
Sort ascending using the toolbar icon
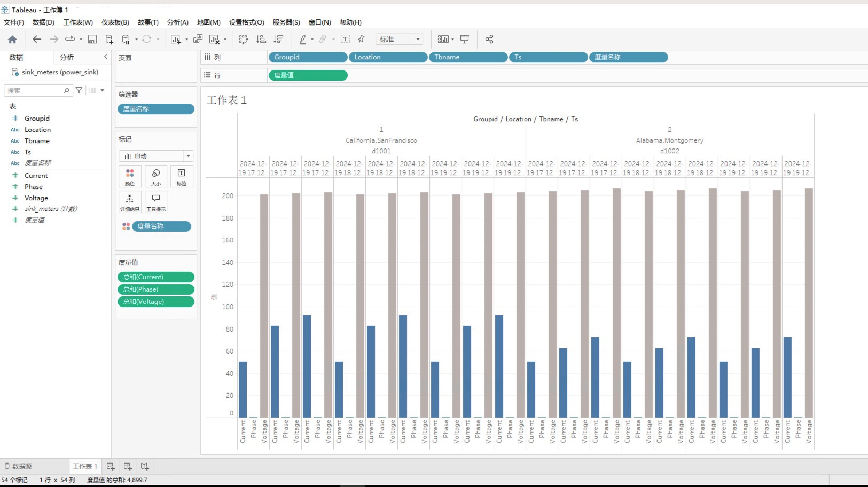(x=261, y=40)
